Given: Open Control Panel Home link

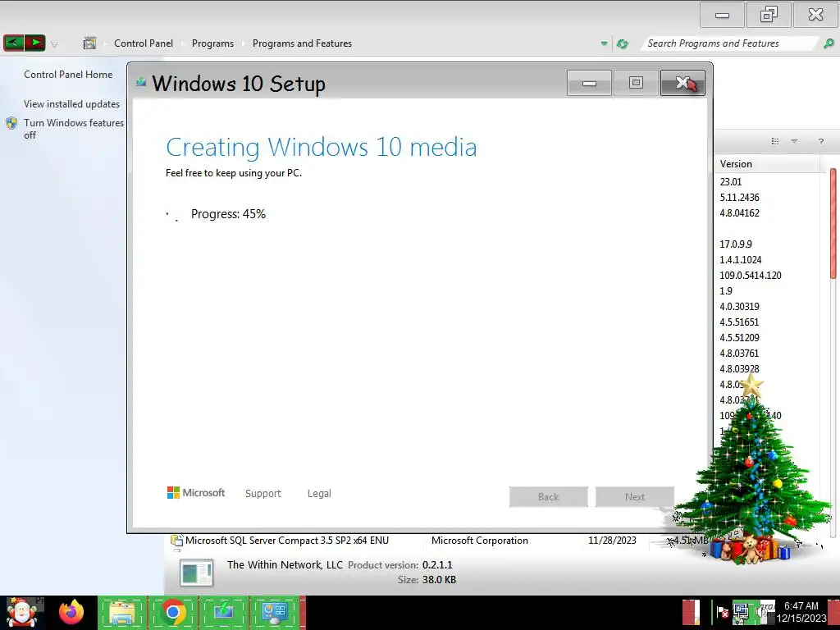Looking at the screenshot, I should pyautogui.click(x=68, y=75).
